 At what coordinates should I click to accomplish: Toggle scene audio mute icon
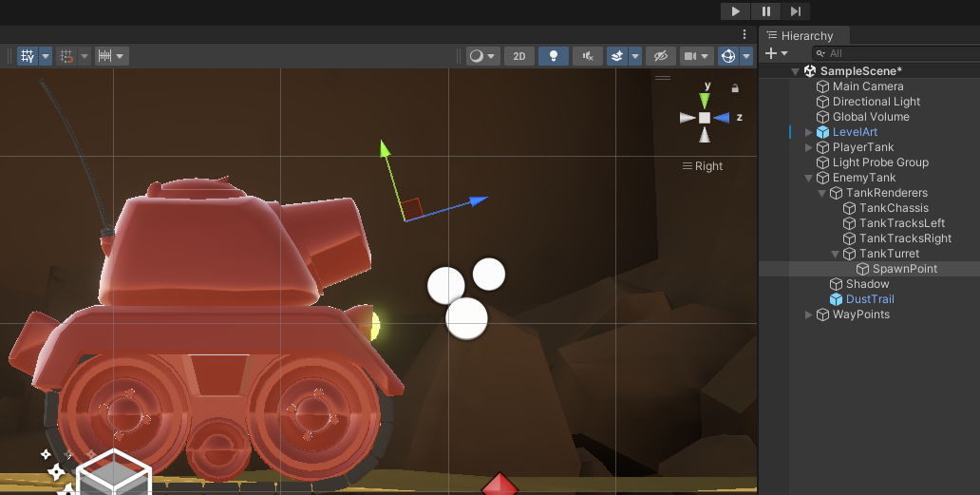click(588, 56)
